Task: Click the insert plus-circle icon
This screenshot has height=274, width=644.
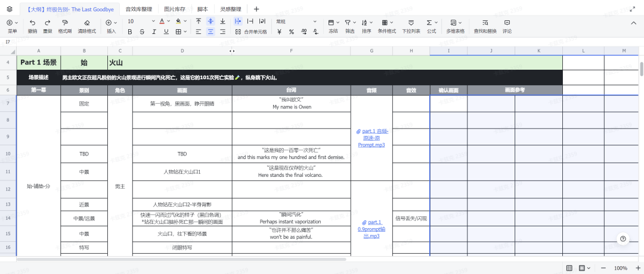Action: (x=109, y=23)
